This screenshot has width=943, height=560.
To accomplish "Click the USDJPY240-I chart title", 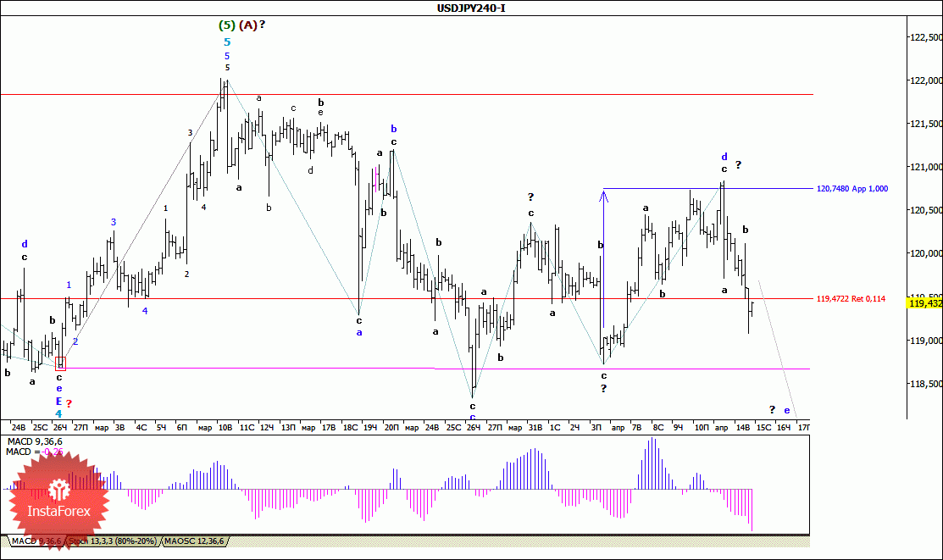I will pos(471,8).
